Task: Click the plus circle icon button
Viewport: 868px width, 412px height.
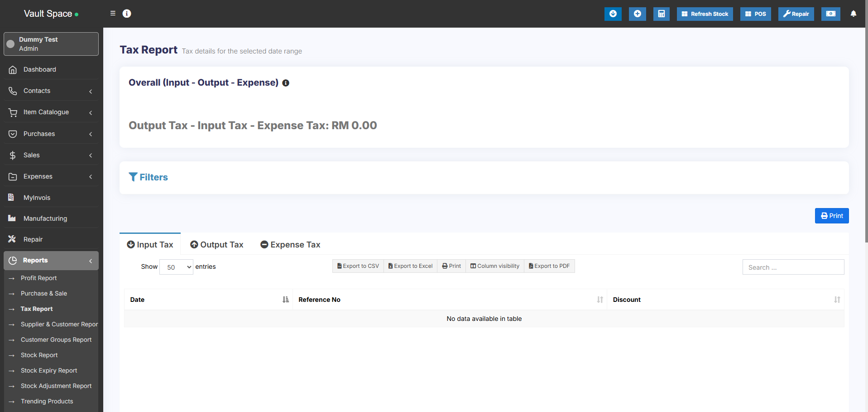Action: pyautogui.click(x=637, y=14)
